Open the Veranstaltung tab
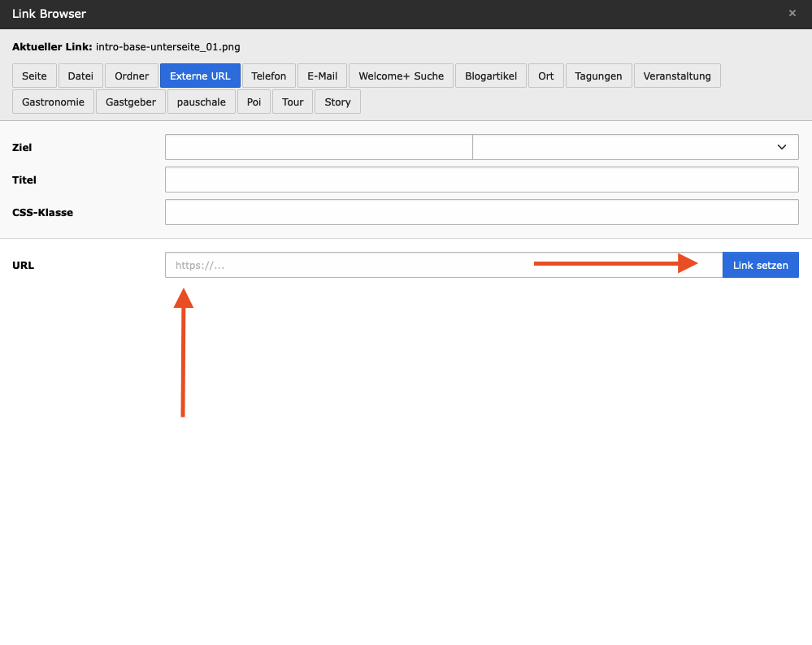The height and width of the screenshot is (645, 812). [x=677, y=76]
